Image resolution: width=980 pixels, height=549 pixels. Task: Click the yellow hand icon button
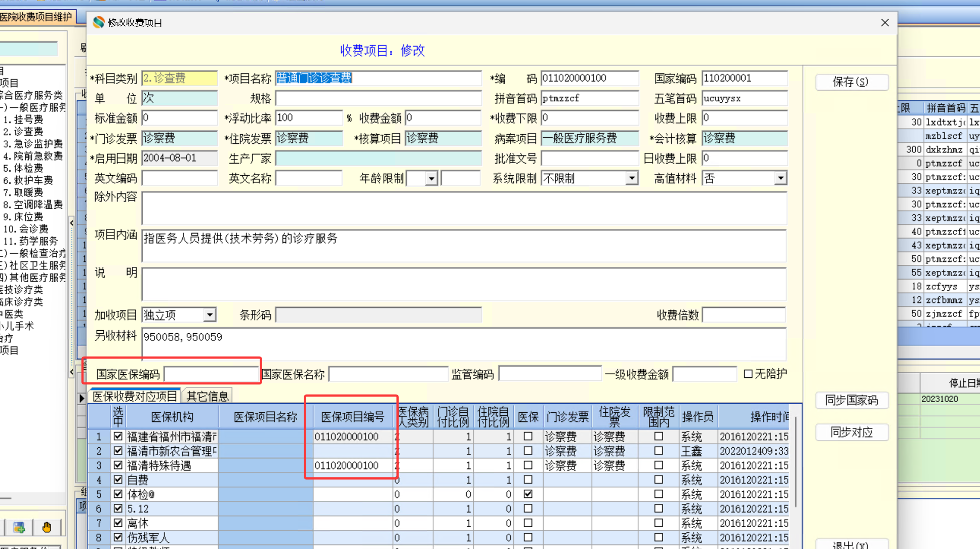click(47, 527)
